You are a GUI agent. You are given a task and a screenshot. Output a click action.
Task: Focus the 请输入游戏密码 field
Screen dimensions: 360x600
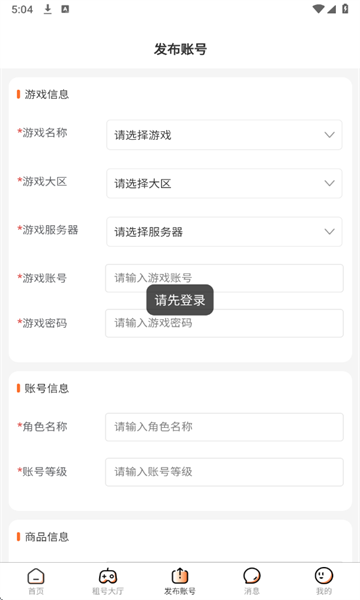click(x=224, y=323)
